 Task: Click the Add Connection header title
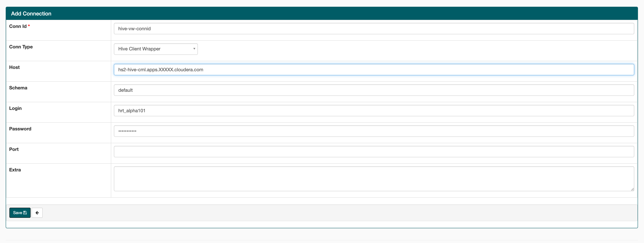point(31,13)
